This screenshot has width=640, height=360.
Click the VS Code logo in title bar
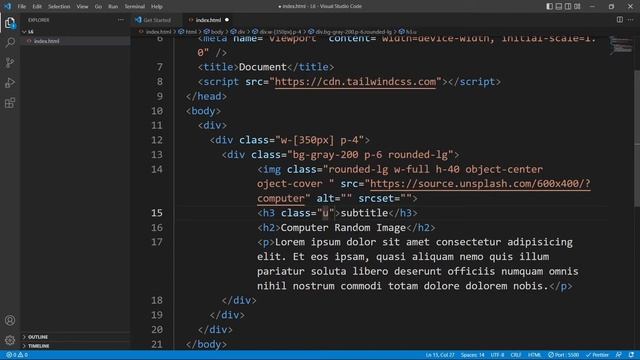click(x=7, y=6)
